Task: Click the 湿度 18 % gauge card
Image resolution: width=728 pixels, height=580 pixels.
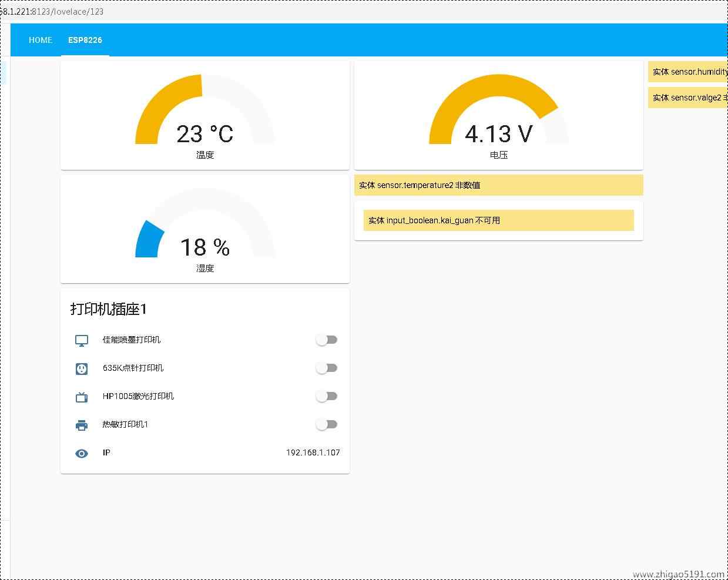Action: coord(204,229)
